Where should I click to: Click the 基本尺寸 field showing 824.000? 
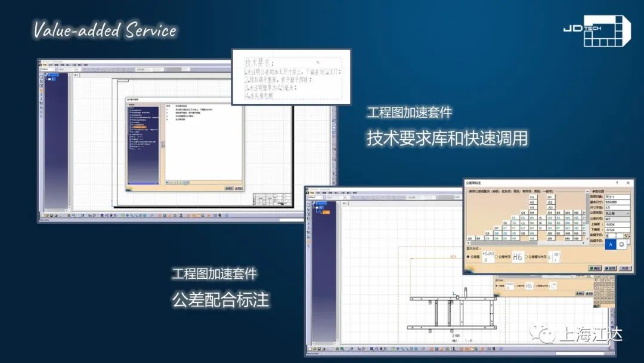pos(617,202)
